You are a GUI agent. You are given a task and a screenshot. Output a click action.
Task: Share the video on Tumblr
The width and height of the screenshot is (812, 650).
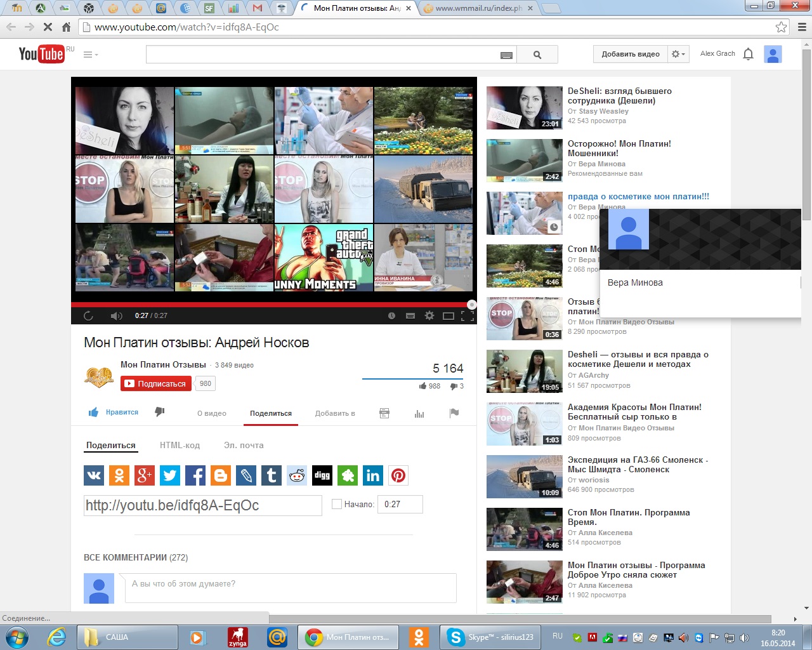272,475
